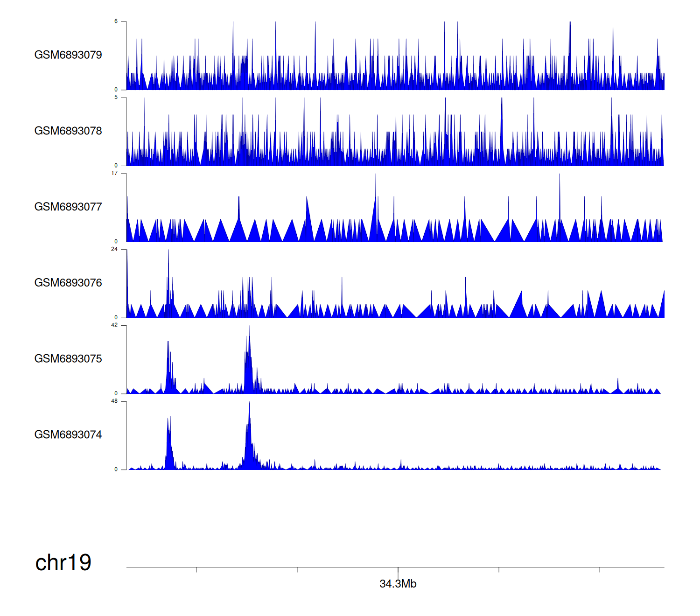The image size is (700, 616).
Task: Click y-axis maximum value 42
Action: tap(114, 325)
